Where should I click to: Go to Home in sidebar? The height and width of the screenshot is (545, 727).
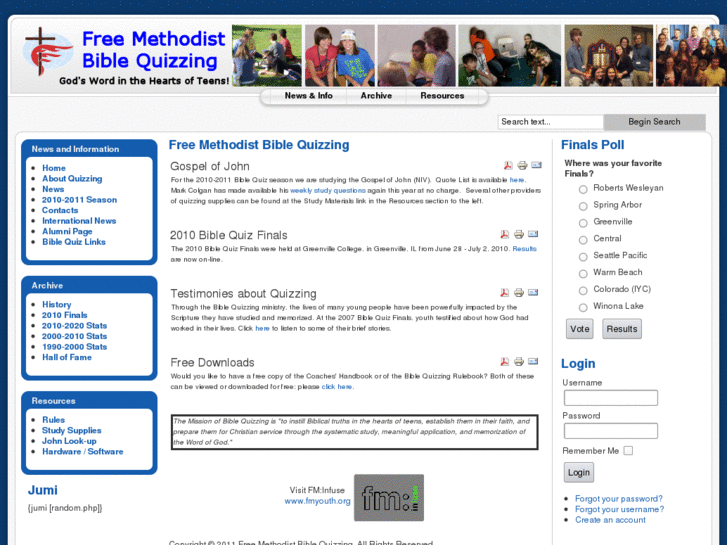(x=54, y=168)
